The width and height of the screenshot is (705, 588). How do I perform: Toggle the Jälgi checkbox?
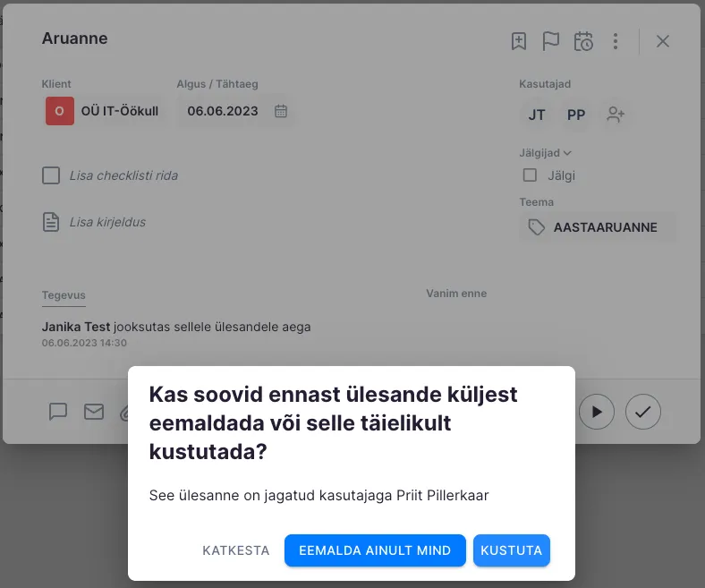tap(531, 175)
